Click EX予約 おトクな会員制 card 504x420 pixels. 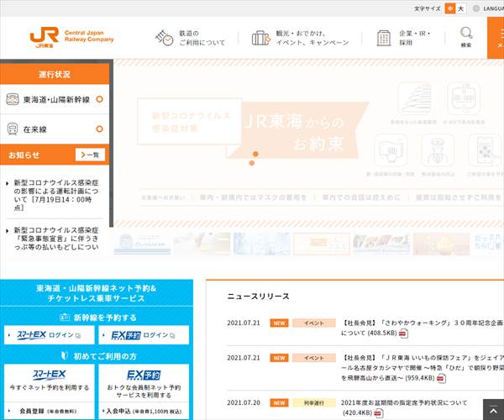(144, 383)
